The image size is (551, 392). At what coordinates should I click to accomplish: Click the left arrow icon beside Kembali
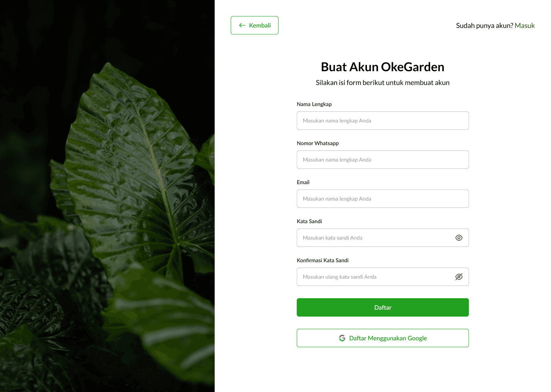(x=242, y=25)
